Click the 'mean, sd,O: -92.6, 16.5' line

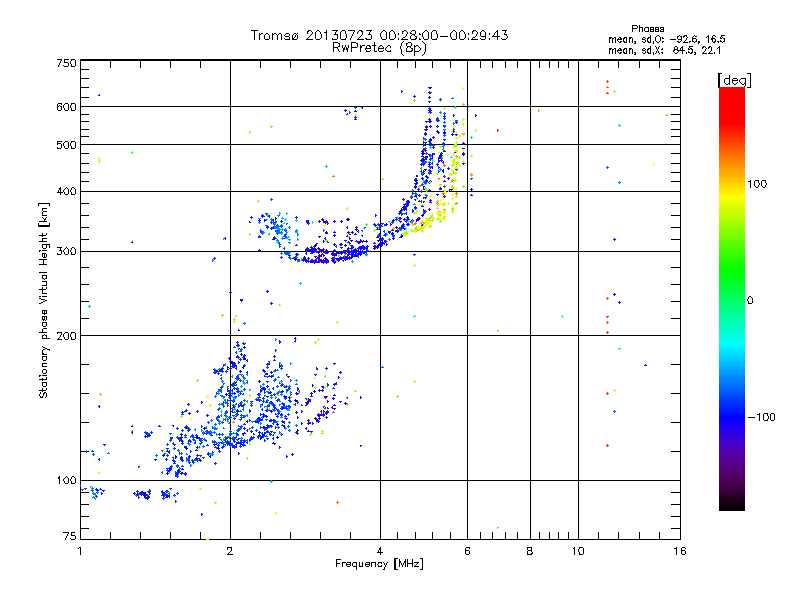point(666,39)
